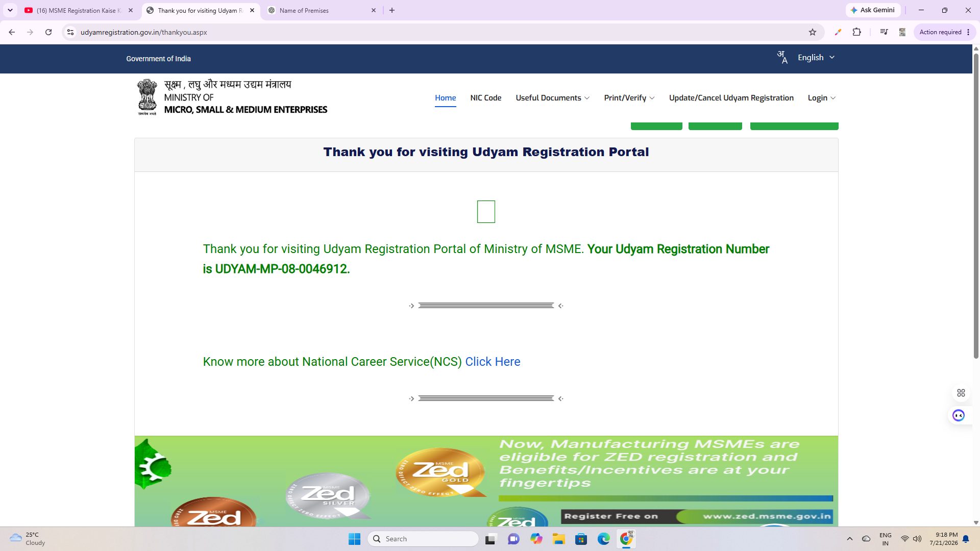
Task: Open the Windows Start menu
Action: pos(354,539)
